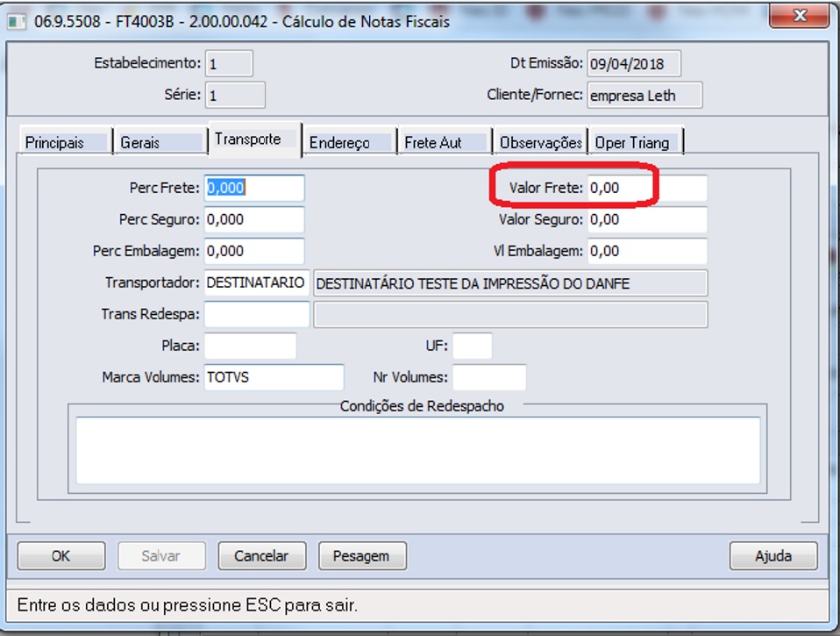
Task: Click the Perc Frete input field
Action: [x=254, y=188]
